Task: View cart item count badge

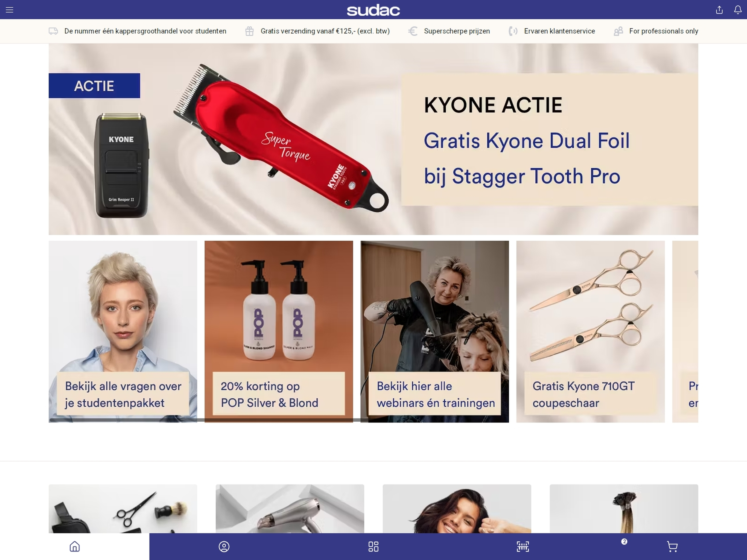Action: [624, 541]
